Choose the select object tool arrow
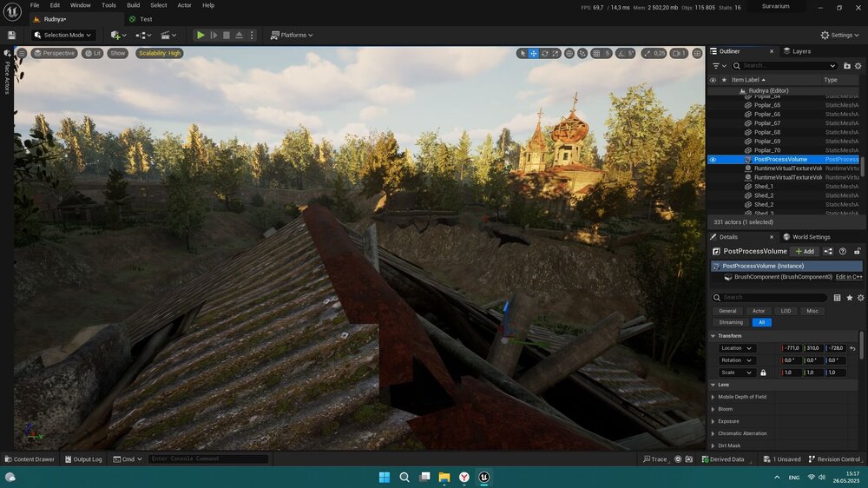This screenshot has height=488, width=868. [x=522, y=53]
